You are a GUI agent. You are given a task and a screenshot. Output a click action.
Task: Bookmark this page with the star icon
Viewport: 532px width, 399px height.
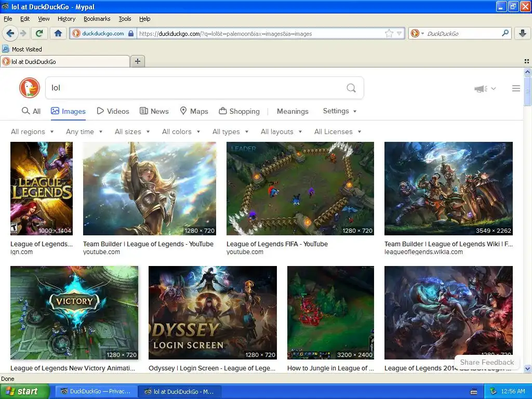389,33
